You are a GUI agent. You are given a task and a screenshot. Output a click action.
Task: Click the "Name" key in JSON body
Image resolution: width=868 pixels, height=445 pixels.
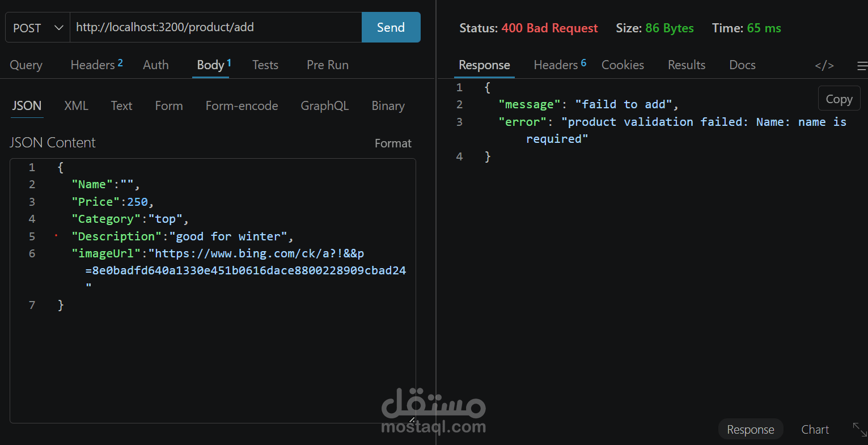coord(92,184)
